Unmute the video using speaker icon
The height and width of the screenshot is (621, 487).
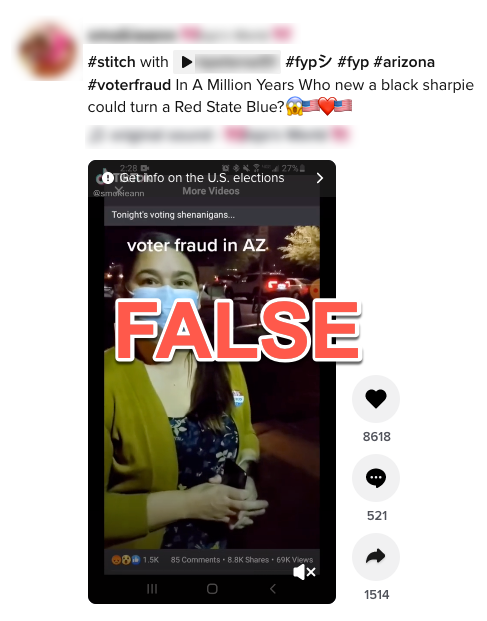point(304,572)
